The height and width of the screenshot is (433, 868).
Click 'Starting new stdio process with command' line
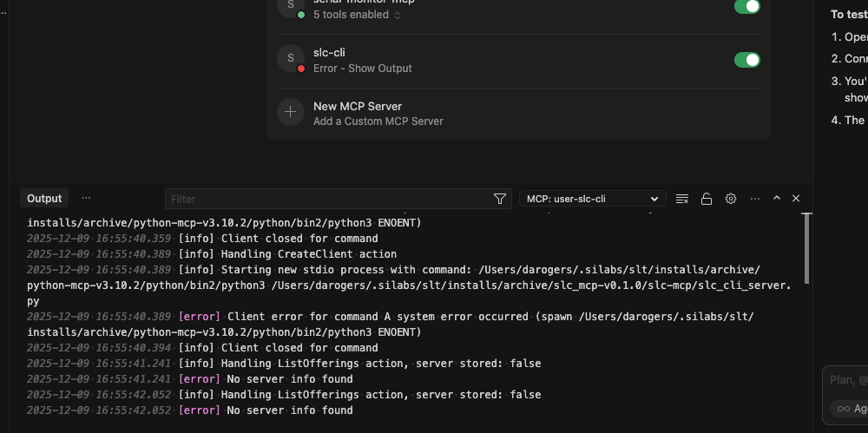pyautogui.click(x=409, y=285)
